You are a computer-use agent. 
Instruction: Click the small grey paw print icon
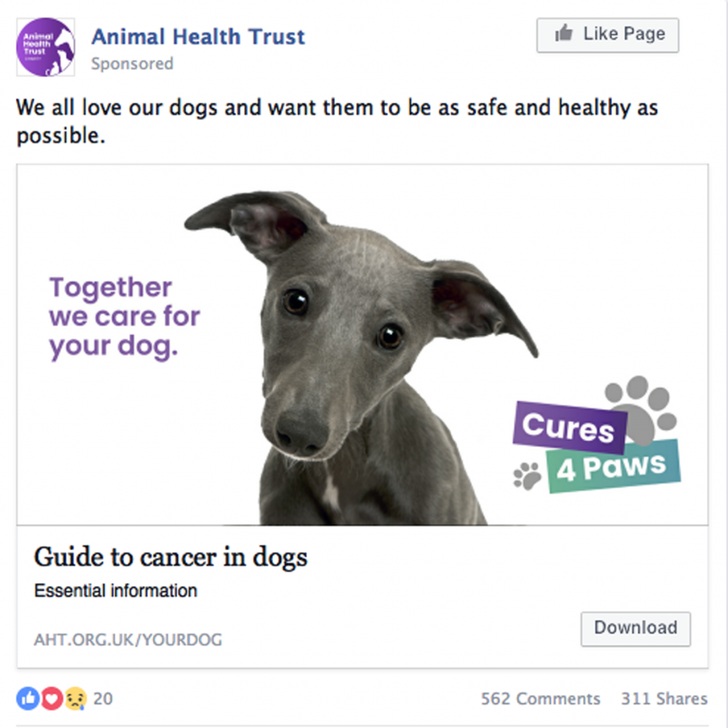[x=527, y=476]
